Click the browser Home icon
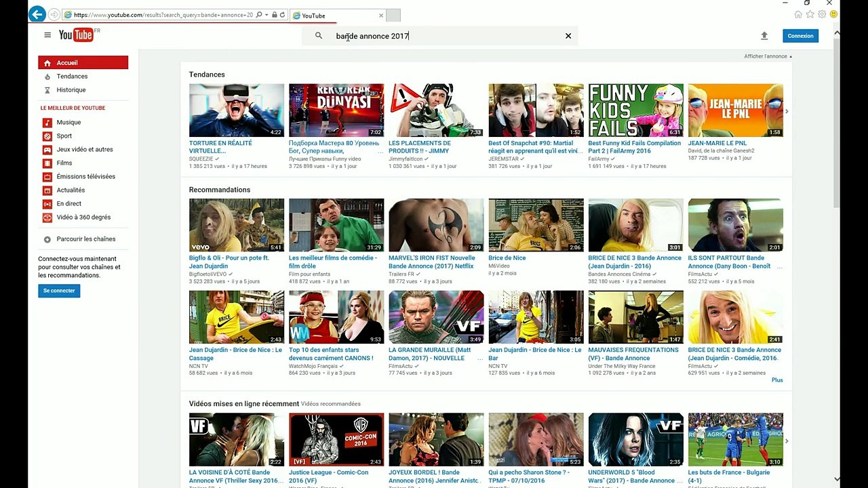Viewport: 868px width, 488px height. 798,14
